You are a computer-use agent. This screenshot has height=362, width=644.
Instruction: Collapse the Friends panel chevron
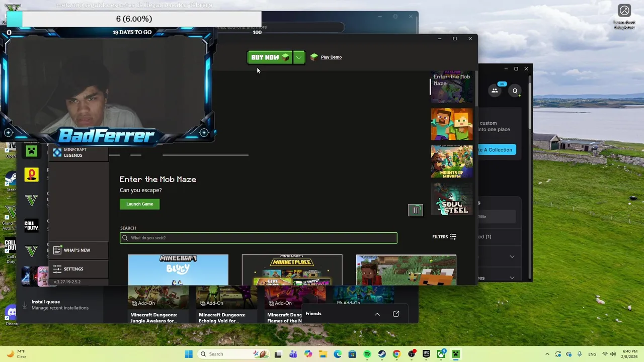(377, 314)
